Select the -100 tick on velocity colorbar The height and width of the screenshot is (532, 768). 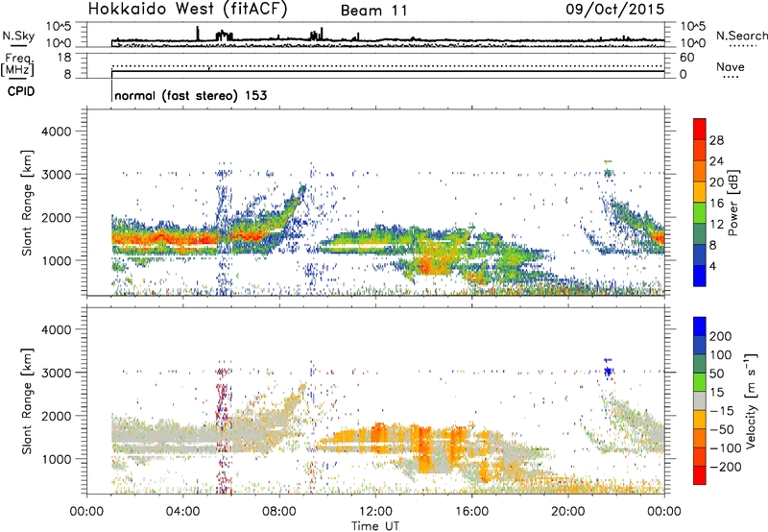click(726, 448)
